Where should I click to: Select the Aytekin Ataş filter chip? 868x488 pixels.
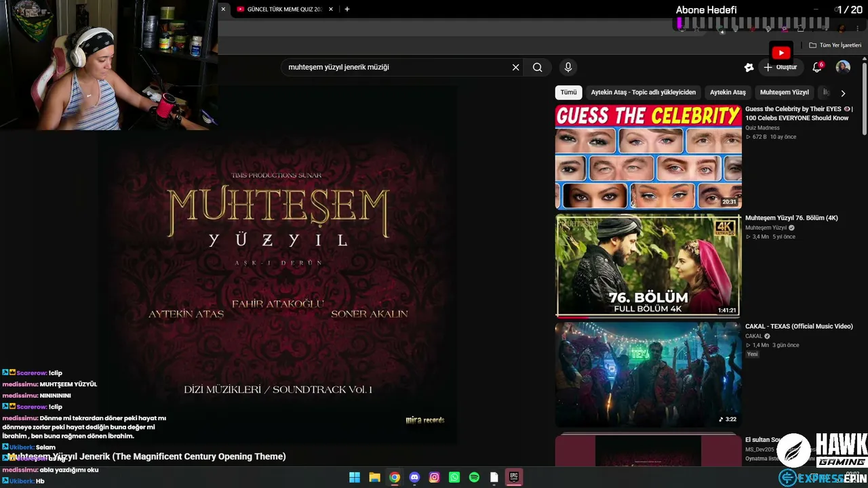tap(728, 92)
